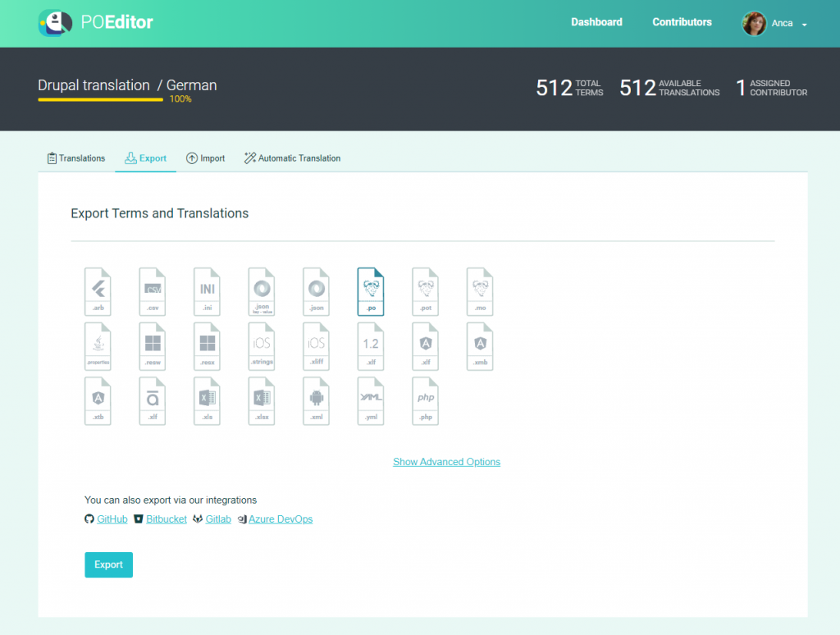The image size is (840, 635).
Task: Choose the Excel .xlsx export icon
Action: click(x=261, y=401)
